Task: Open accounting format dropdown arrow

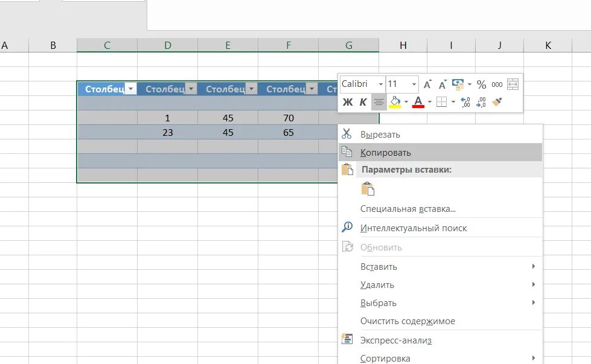Action: [469, 84]
